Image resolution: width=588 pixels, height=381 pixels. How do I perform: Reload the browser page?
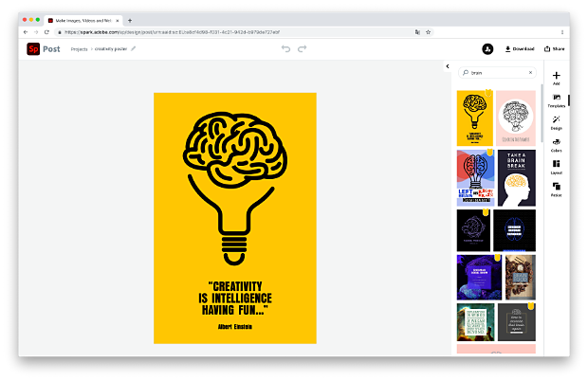coord(46,32)
